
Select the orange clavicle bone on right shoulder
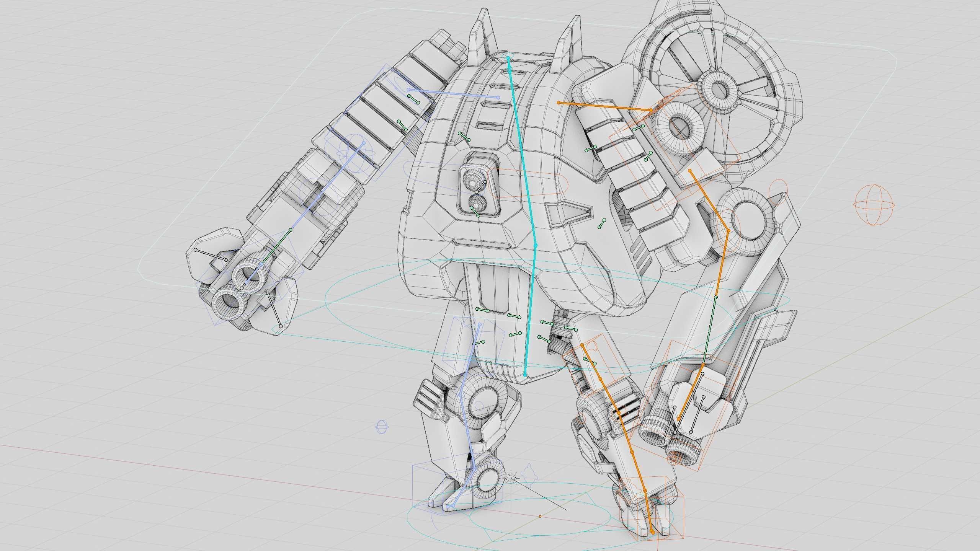pyautogui.click(x=605, y=106)
